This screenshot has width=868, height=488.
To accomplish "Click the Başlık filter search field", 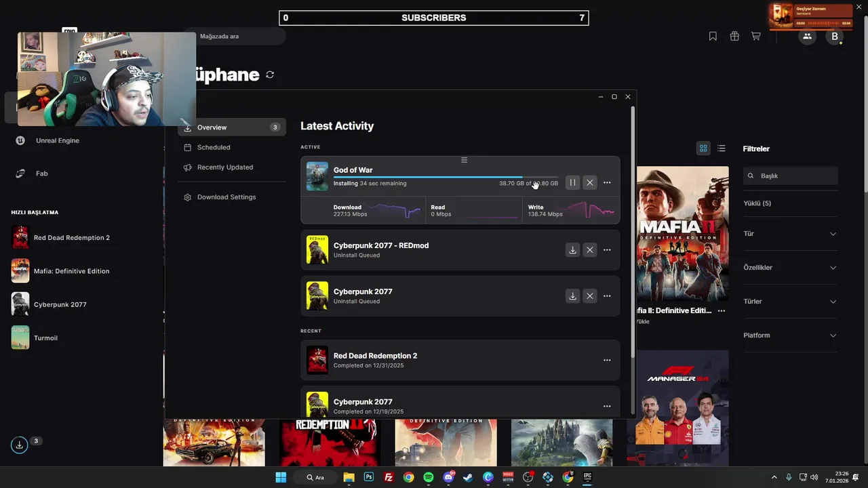I will tap(791, 176).
